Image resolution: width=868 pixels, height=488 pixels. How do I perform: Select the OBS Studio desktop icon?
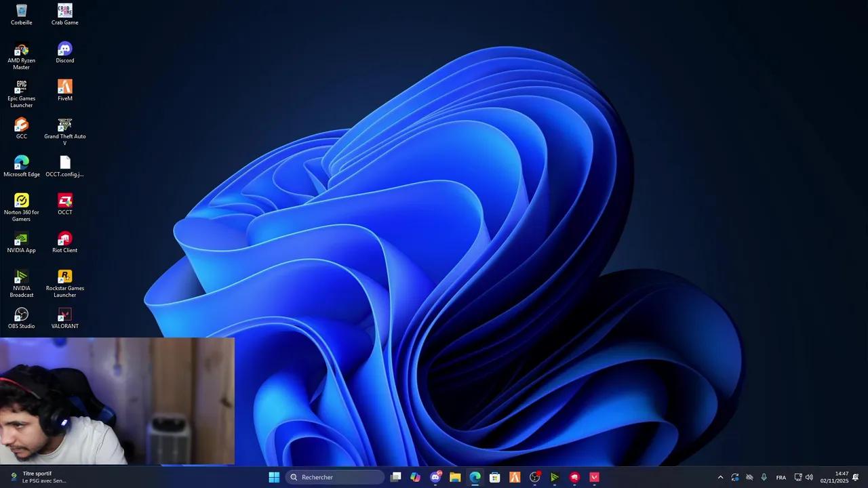click(x=21, y=315)
